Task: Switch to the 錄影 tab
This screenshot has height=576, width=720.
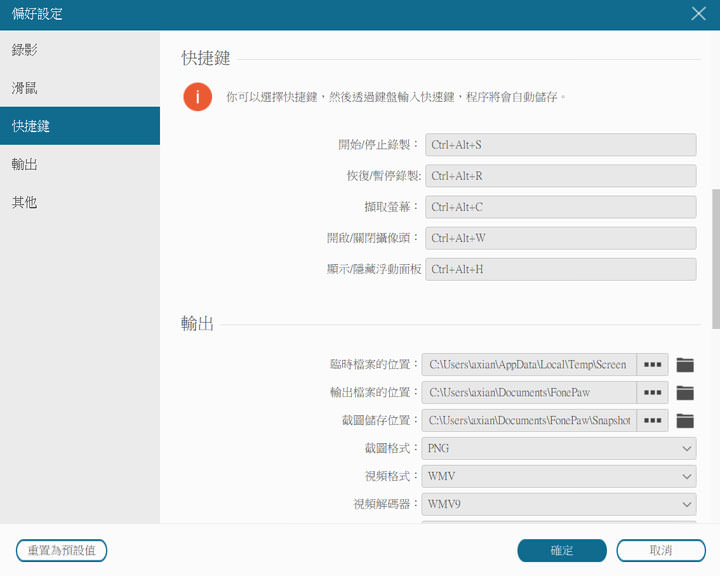Action: (x=80, y=50)
